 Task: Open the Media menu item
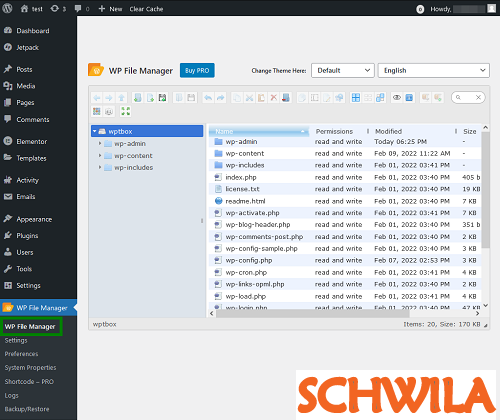(x=26, y=86)
